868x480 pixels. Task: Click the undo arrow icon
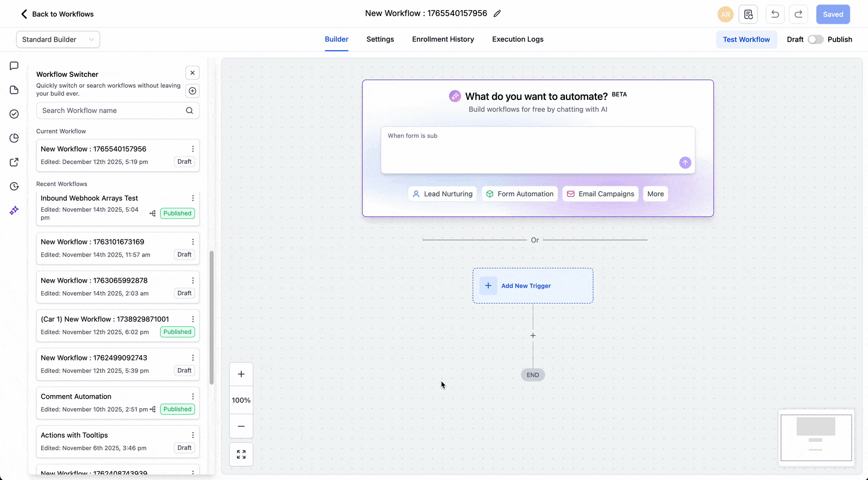775,14
